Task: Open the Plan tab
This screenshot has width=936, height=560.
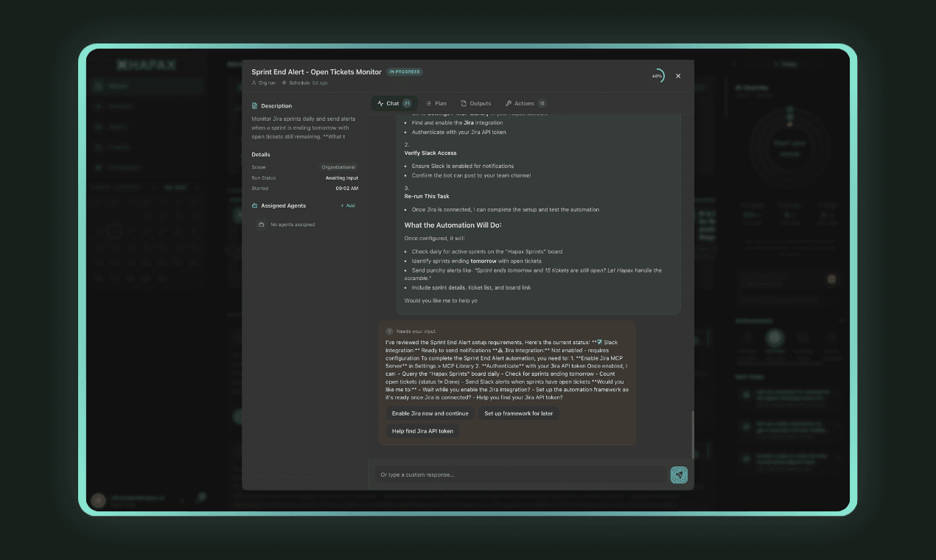Action: (436, 103)
